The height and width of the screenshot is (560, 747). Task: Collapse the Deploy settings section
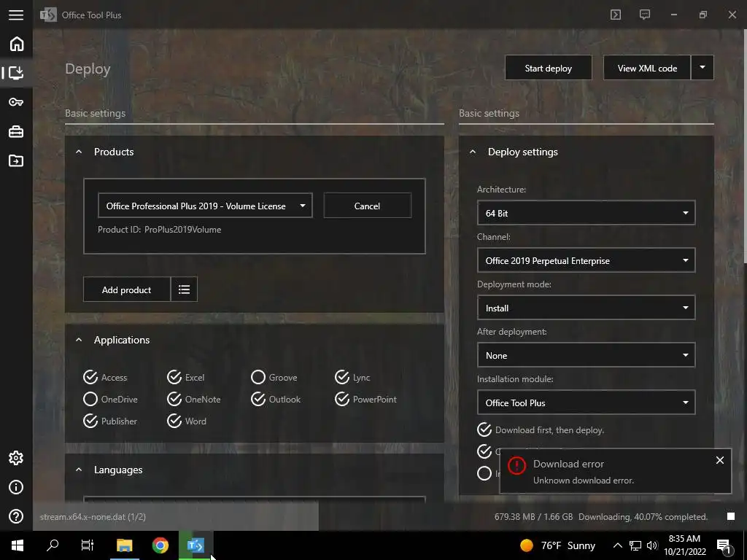click(473, 152)
